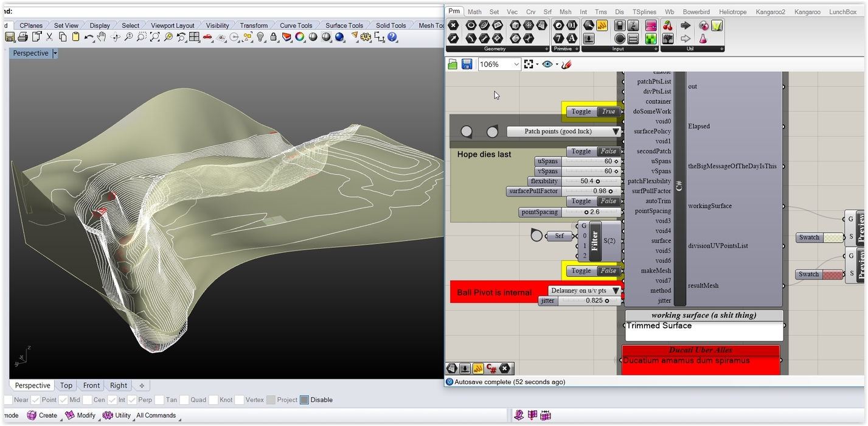Open the Surface Tools toolbar tab

coord(344,26)
